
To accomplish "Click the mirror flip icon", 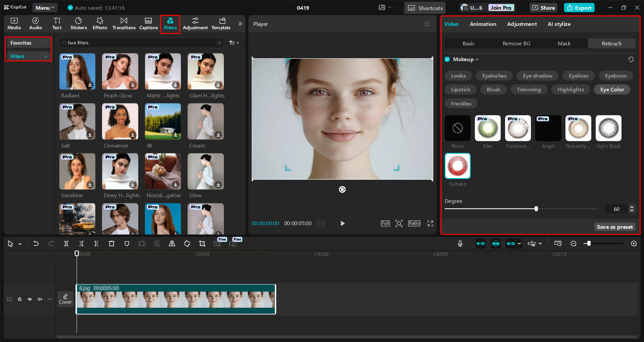I will pos(172,244).
